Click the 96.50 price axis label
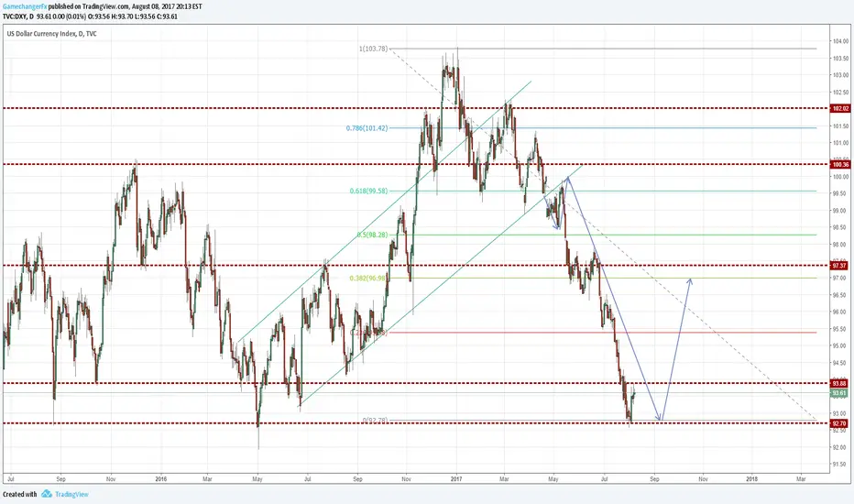 point(838,295)
